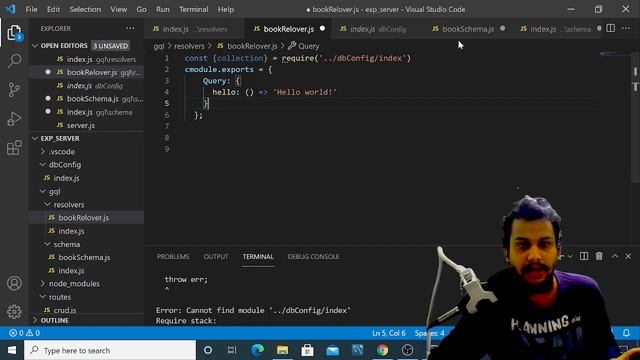
Task: Open editor more actions ellipsis
Action: click(626, 28)
